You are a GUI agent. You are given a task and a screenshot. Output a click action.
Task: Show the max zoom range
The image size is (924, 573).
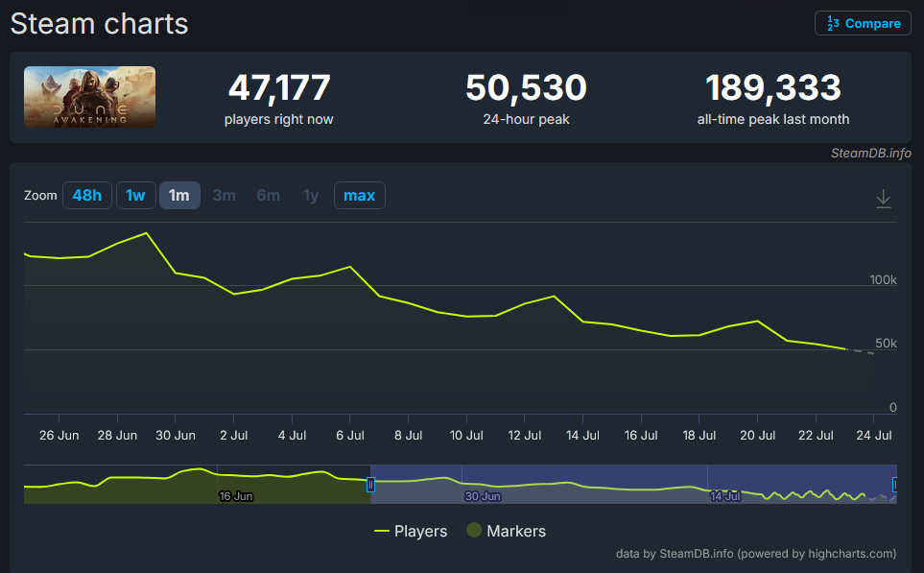(360, 195)
